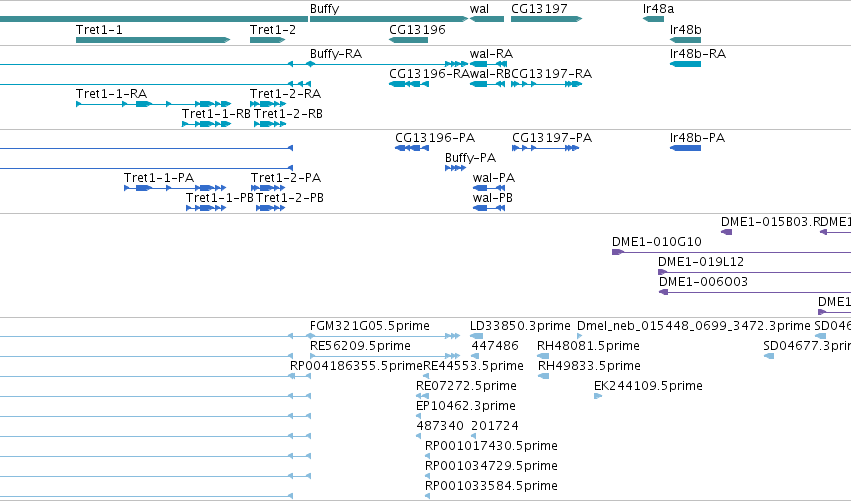Click the RP004186355.5prime EST label

356,366
